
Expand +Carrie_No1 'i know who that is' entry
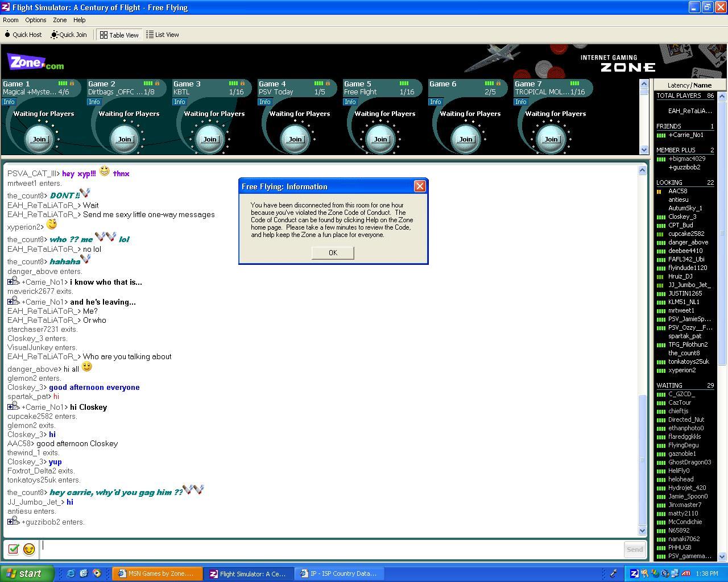click(10, 282)
